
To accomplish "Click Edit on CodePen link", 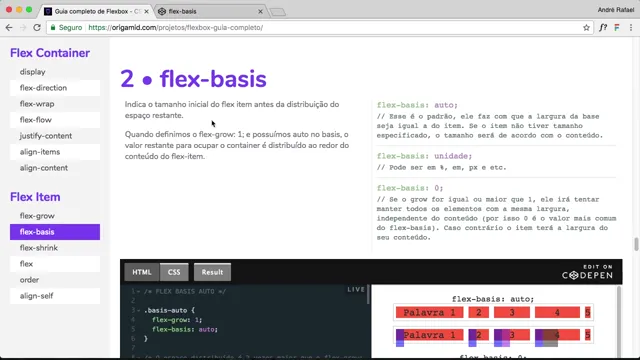I will [x=587, y=272].
